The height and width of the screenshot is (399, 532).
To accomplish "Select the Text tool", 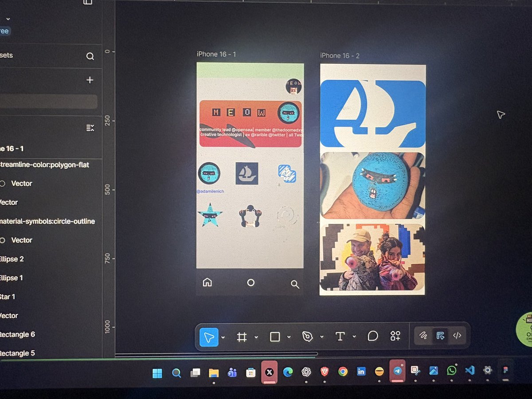I will click(x=340, y=336).
